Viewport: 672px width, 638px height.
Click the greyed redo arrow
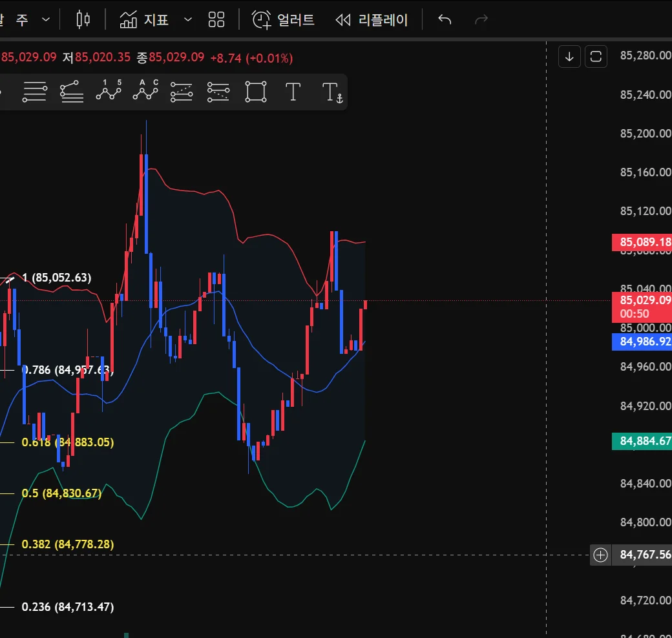point(482,20)
